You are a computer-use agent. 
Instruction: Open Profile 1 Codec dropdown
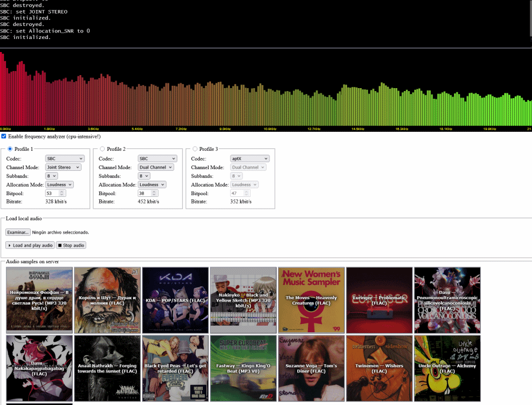(65, 158)
